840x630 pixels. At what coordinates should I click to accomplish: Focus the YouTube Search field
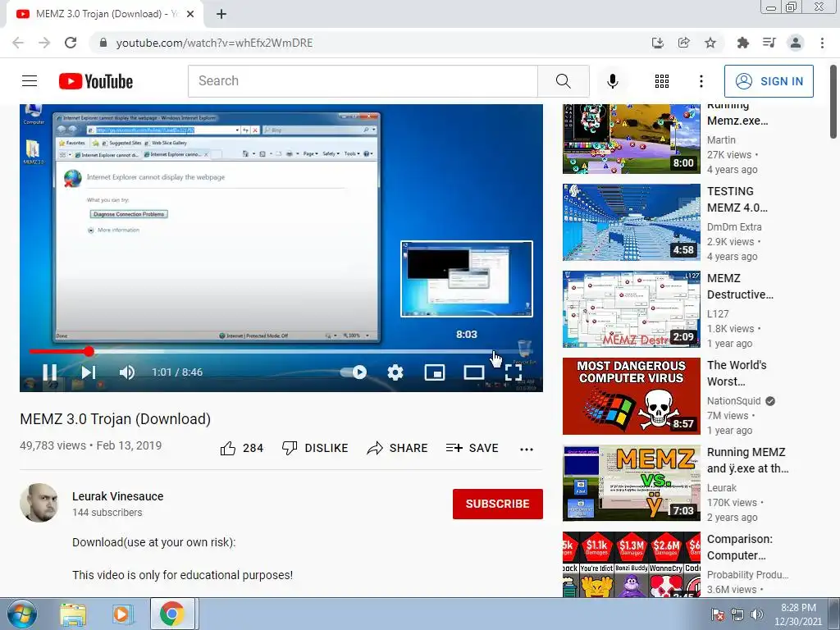click(x=363, y=81)
